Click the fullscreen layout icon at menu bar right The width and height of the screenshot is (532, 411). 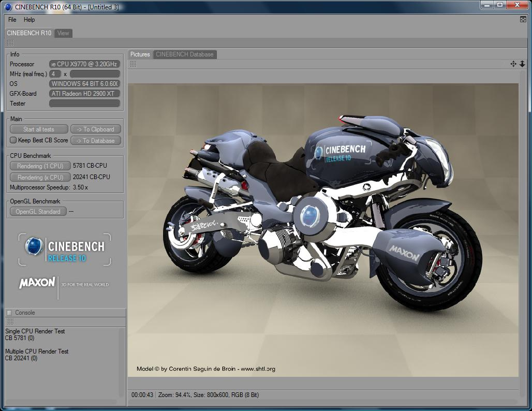tap(523, 20)
